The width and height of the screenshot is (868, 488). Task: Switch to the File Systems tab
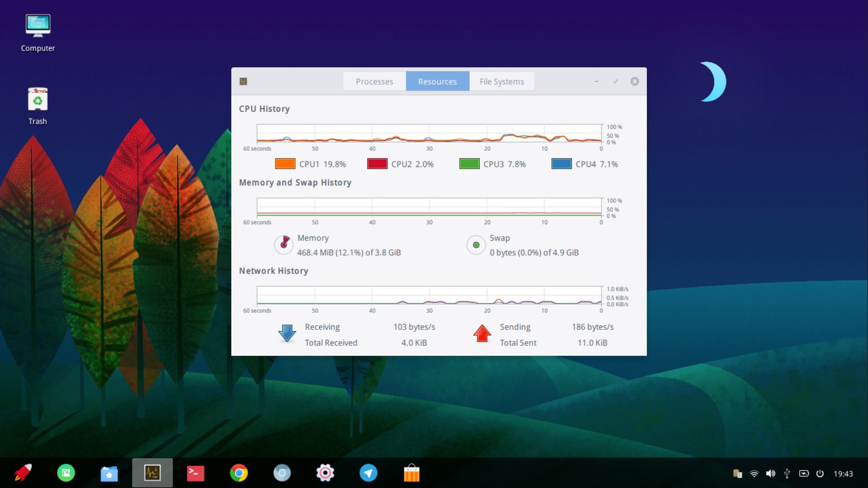[x=501, y=81]
